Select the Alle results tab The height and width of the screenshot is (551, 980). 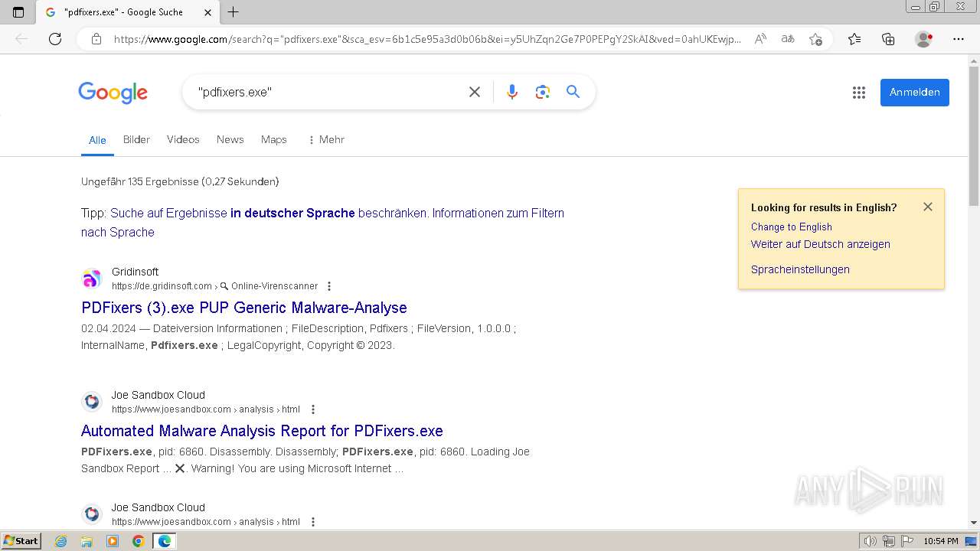[x=97, y=140]
